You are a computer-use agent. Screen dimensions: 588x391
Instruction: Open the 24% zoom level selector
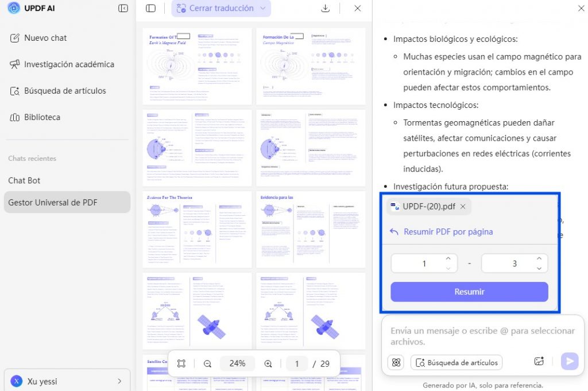(x=237, y=363)
